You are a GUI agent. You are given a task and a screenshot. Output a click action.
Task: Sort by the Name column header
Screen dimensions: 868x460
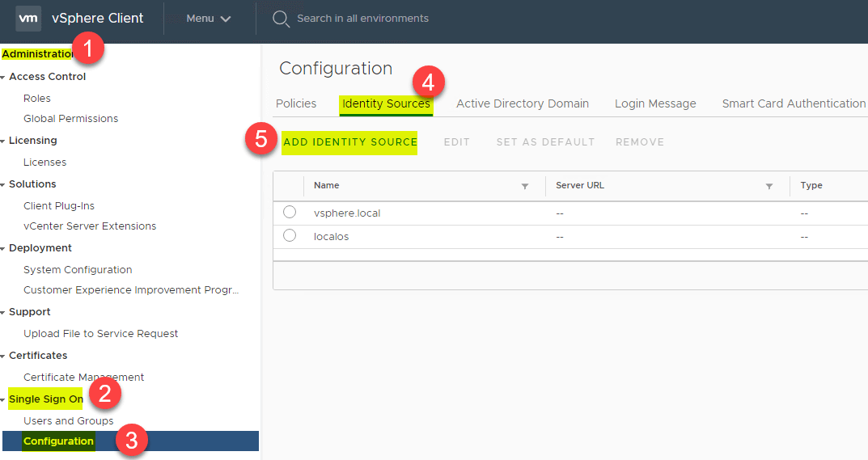327,185
